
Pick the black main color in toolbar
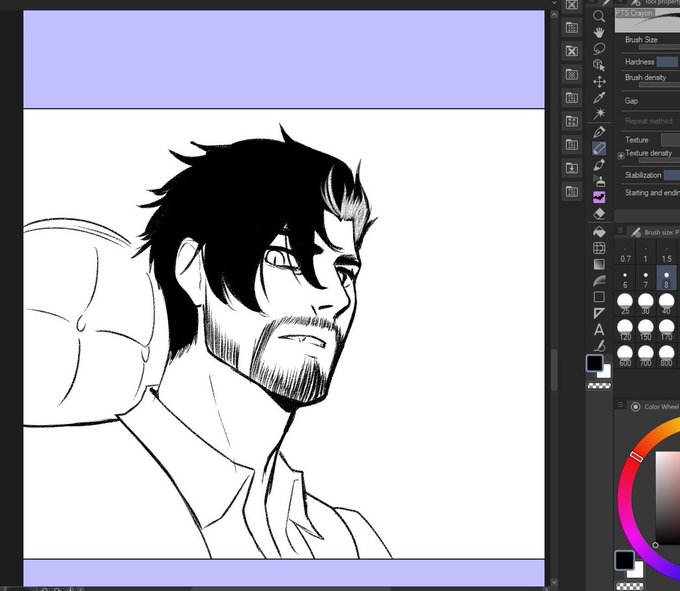tap(595, 363)
